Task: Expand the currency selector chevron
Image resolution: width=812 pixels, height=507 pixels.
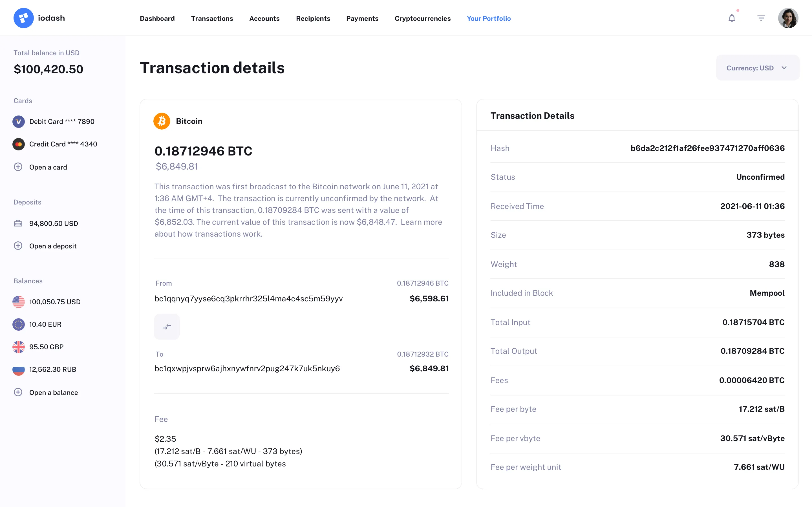Action: point(784,68)
